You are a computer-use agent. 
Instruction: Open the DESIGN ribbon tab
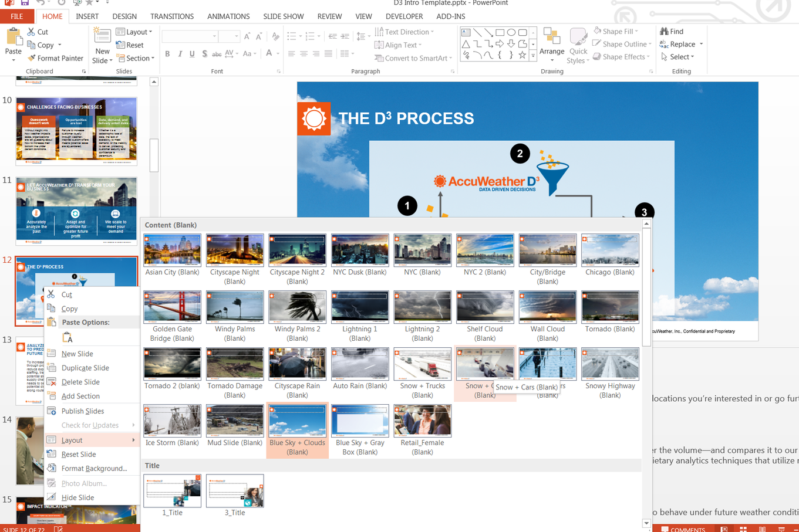pos(124,16)
